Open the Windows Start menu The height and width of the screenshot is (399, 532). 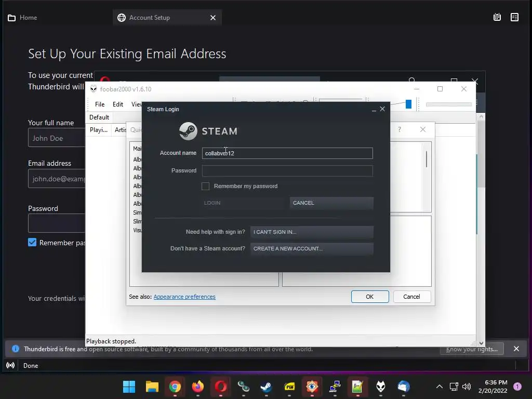129,387
